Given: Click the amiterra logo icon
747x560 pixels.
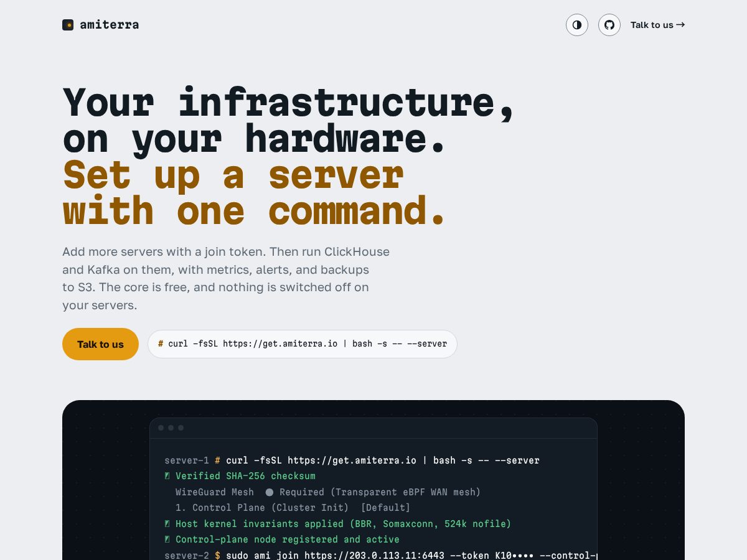Looking at the screenshot, I should [x=68, y=25].
